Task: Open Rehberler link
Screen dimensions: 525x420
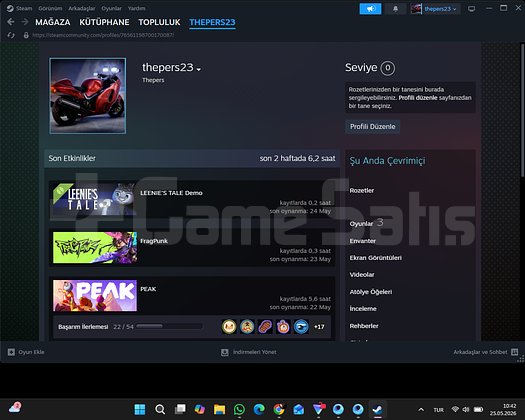Action: (364, 326)
